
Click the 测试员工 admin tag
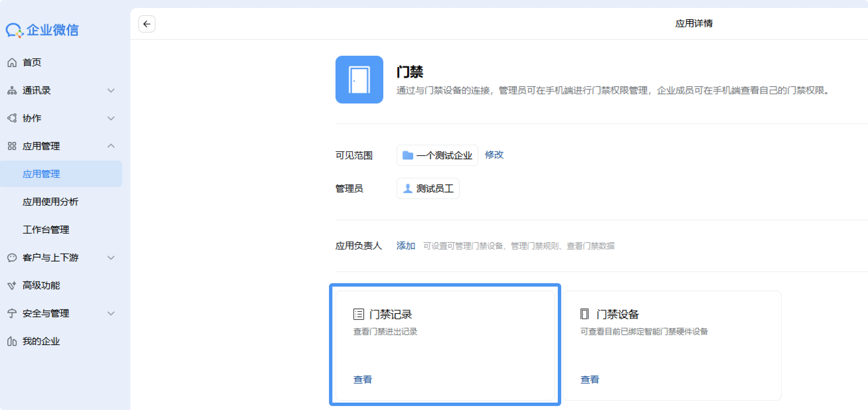tap(428, 189)
